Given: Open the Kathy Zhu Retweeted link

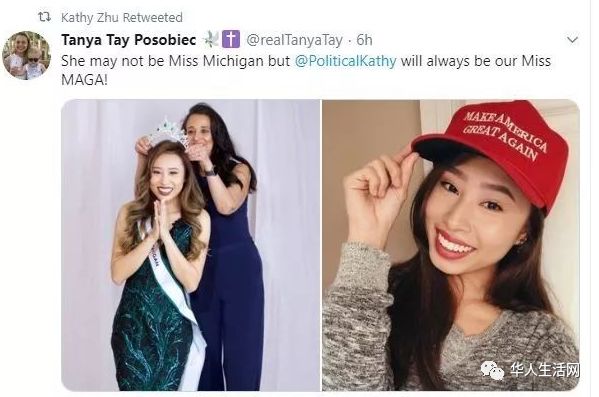Looking at the screenshot, I should click(121, 18).
